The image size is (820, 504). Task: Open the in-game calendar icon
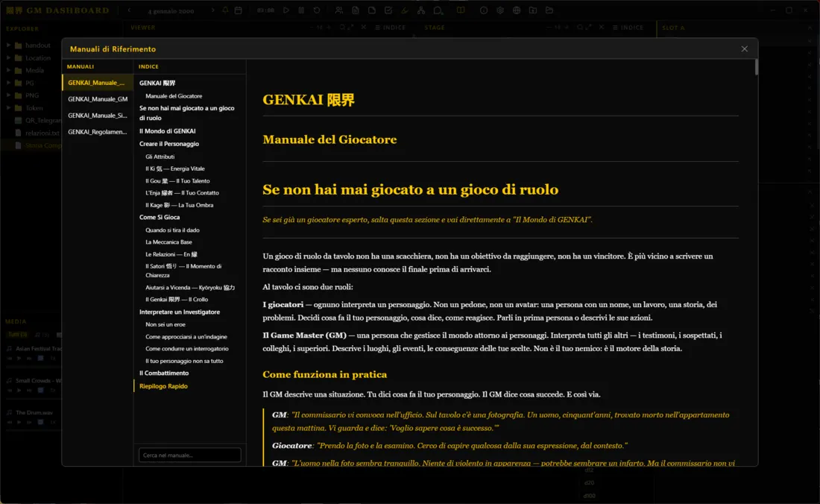(x=236, y=9)
